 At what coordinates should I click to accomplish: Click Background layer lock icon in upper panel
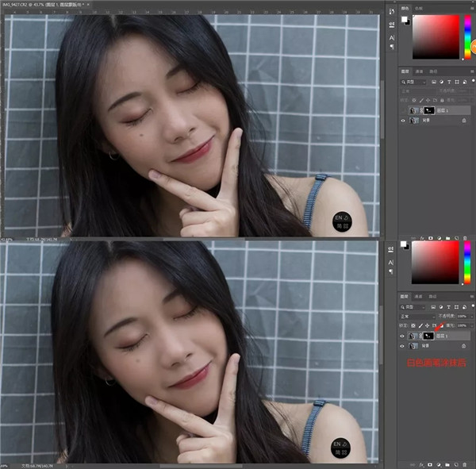tap(464, 121)
